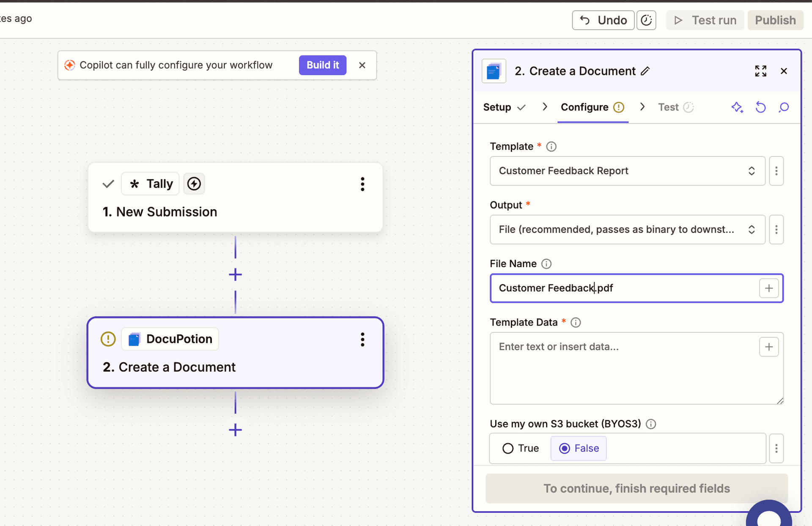Open the comment bubble icon in panel
Image resolution: width=812 pixels, height=526 pixels.
(784, 107)
